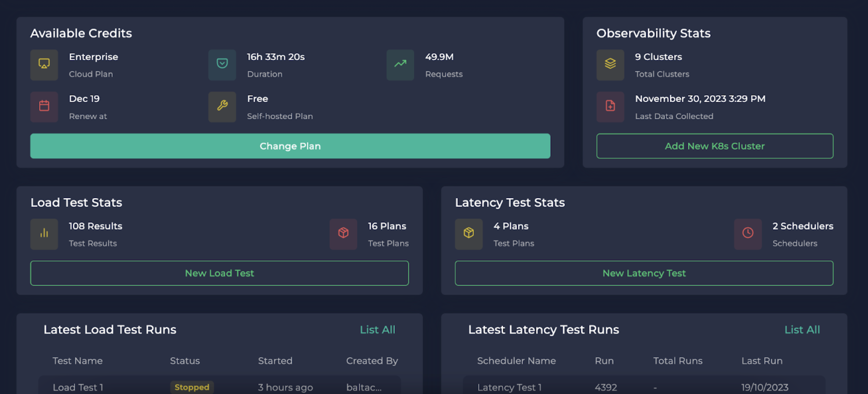Click the Duration pocket icon
This screenshot has width=868, height=394.
222,65
